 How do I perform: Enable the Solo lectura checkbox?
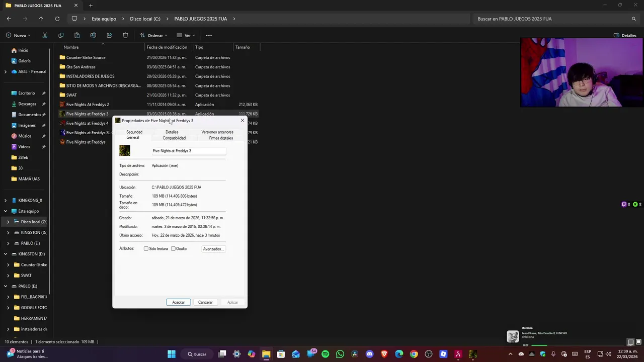click(x=146, y=249)
